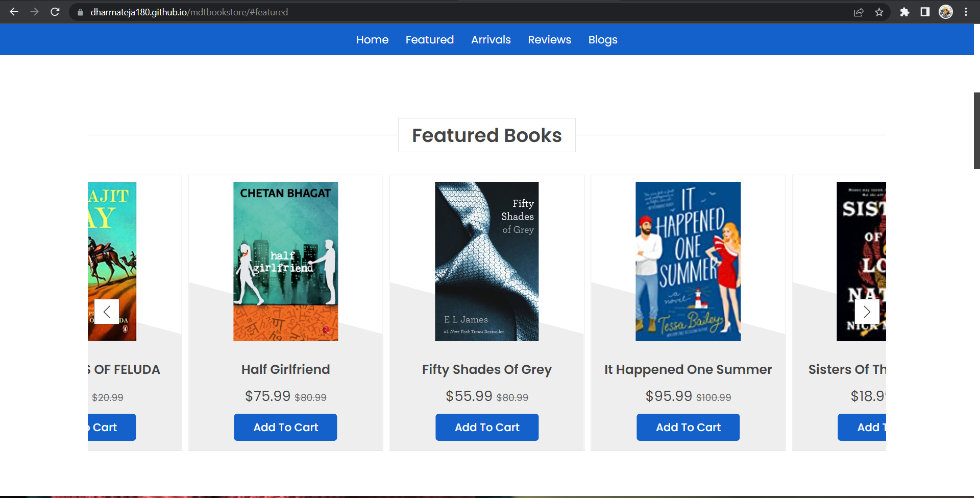The height and width of the screenshot is (498, 980).
Task: Go back in carousel with left arrow
Action: (107, 312)
